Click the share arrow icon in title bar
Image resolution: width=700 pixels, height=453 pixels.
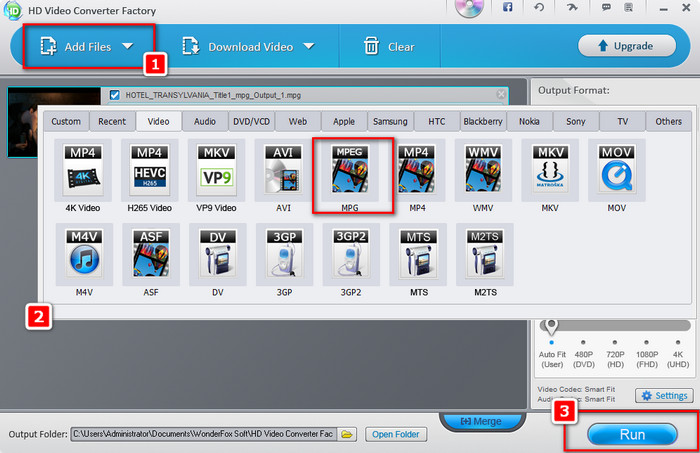572,7
